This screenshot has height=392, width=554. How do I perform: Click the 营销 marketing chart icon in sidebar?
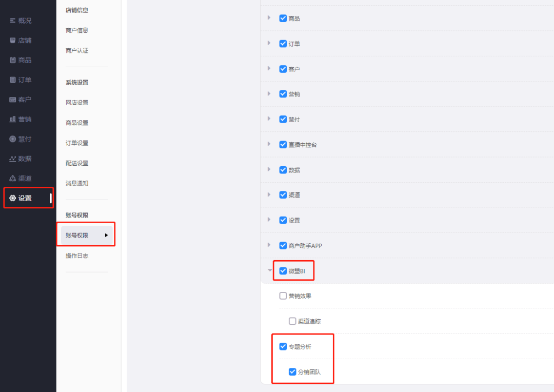pos(12,120)
